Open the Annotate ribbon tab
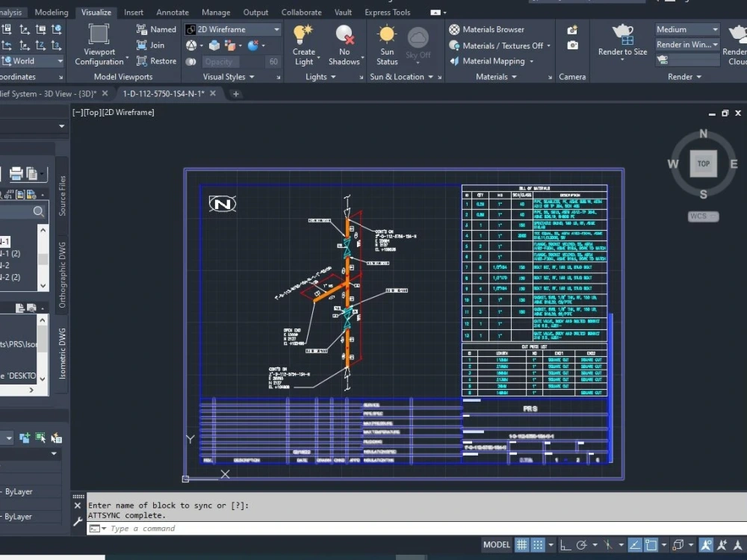The width and height of the screenshot is (747, 560). point(173,13)
